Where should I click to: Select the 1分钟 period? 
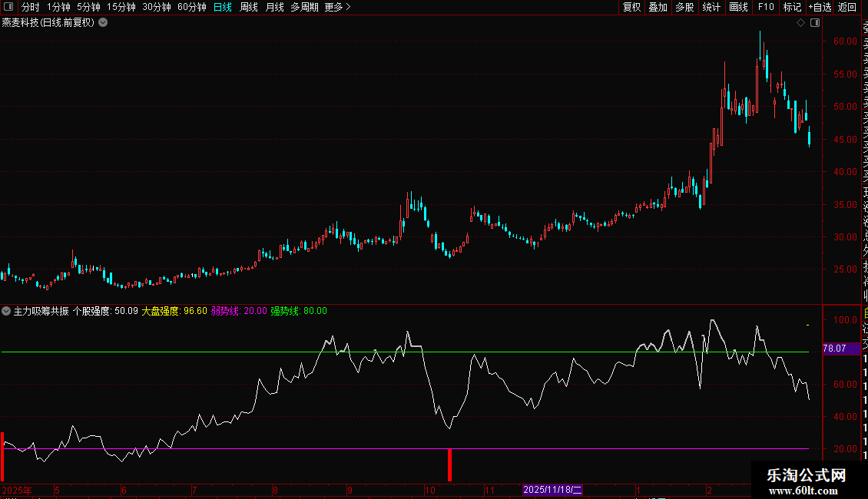click(x=58, y=7)
